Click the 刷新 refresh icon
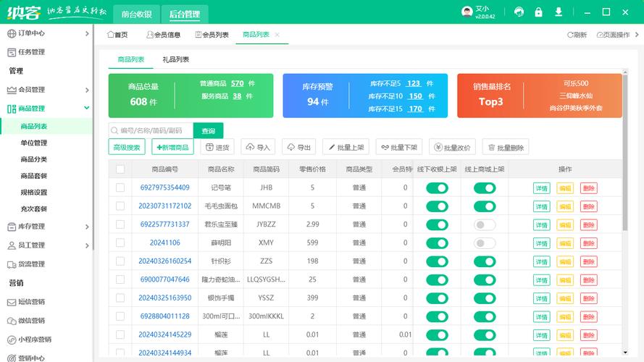Image resolution: width=644 pixels, height=362 pixels. pyautogui.click(x=570, y=35)
